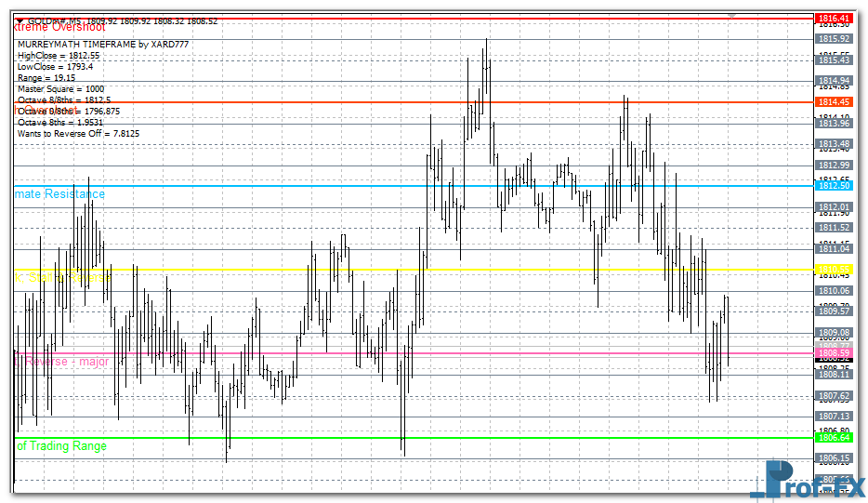Screen dimensions: 868x503
Task: Click the Prof-FX watermark logo
Action: [807, 481]
